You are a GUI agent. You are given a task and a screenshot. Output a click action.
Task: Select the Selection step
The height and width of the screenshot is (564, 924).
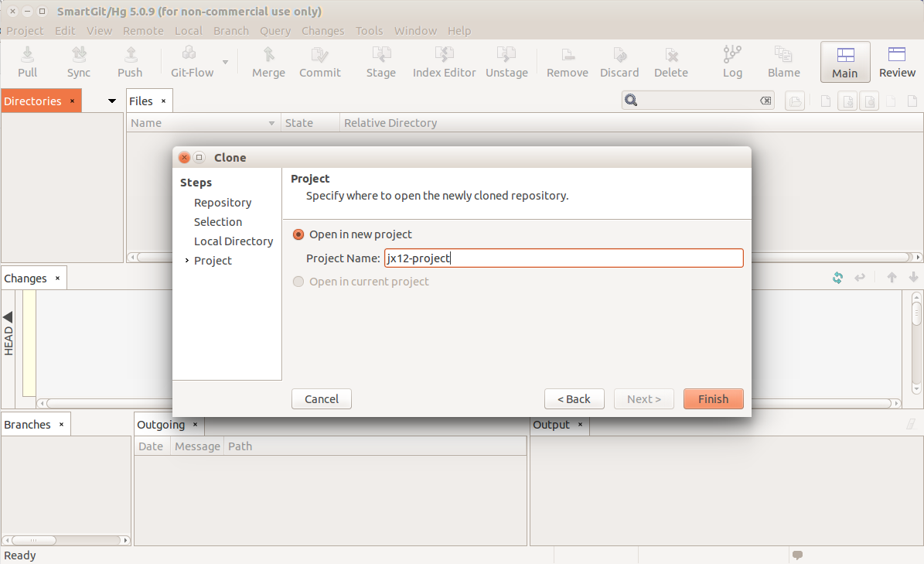218,222
